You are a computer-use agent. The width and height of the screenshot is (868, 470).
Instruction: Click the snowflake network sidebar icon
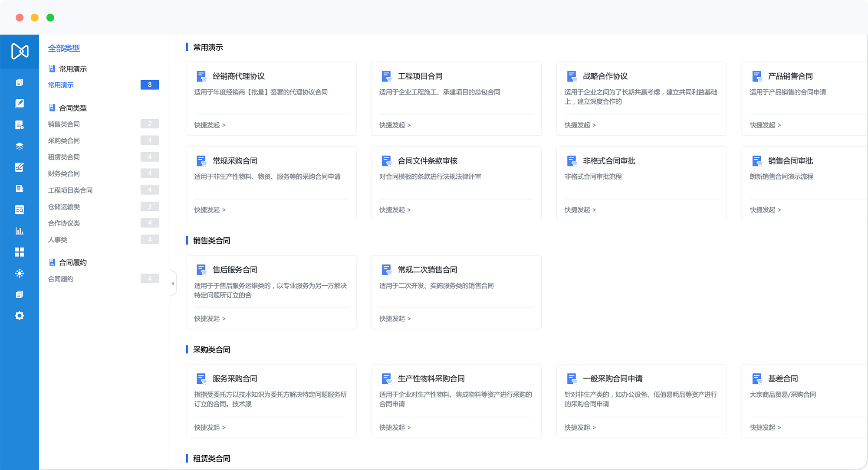coord(20,273)
